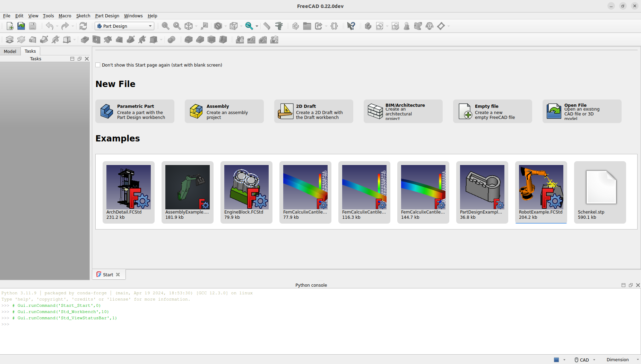The height and width of the screenshot is (364, 641).
Task: Open the Macro menu
Action: [x=65, y=16]
